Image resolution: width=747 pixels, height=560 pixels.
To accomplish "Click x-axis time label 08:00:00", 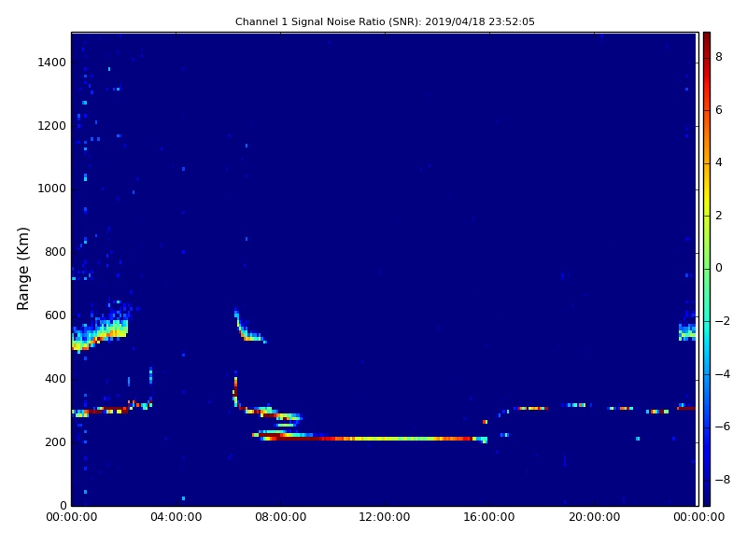I will click(281, 517).
